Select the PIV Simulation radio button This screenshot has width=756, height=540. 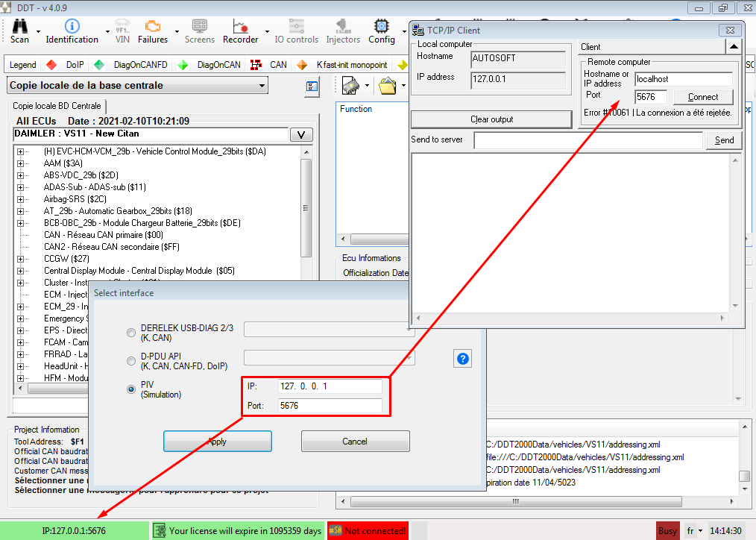tap(131, 389)
